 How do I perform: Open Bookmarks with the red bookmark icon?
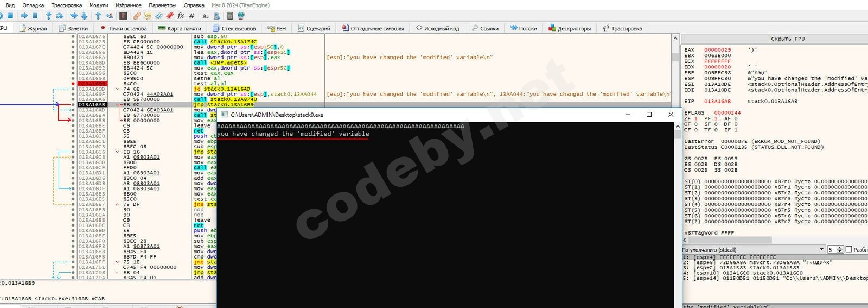pos(170,16)
